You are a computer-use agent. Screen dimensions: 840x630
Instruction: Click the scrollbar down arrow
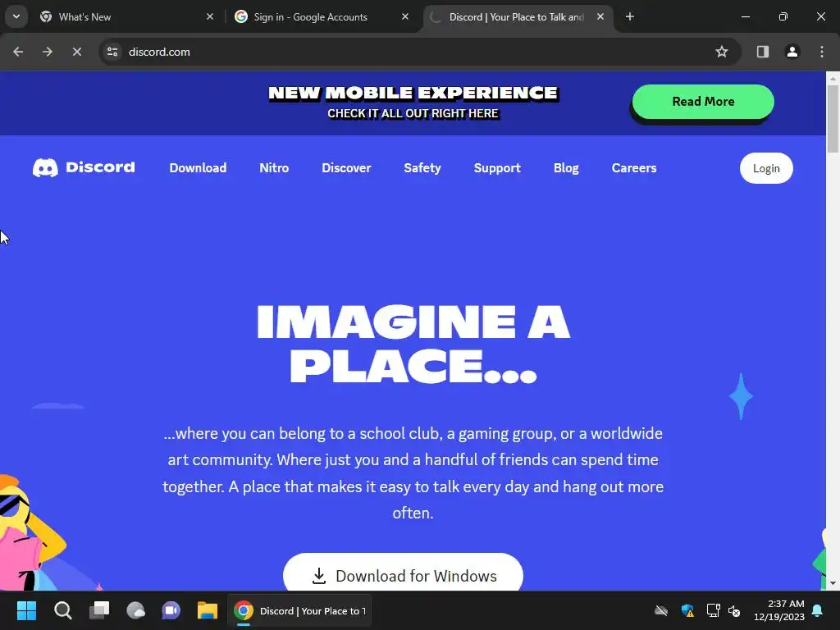point(833,583)
